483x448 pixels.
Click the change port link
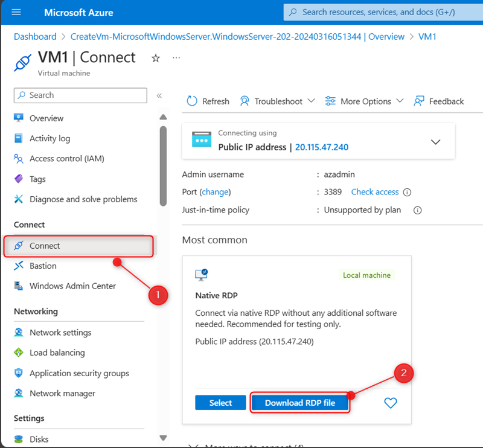[x=216, y=192]
